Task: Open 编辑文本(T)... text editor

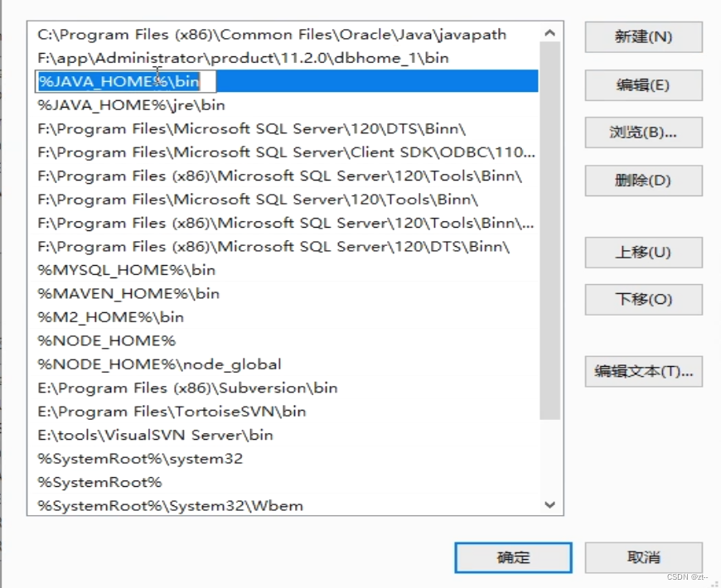Action: click(x=643, y=371)
